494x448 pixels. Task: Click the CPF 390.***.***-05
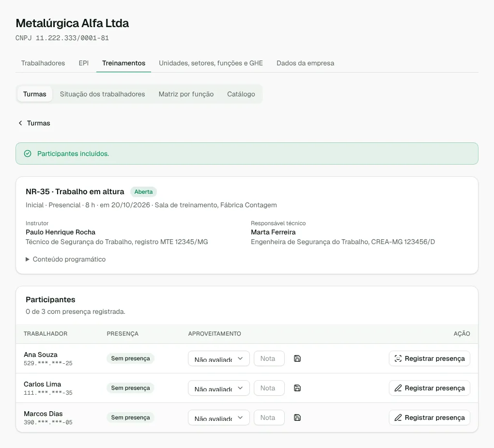tap(48, 422)
